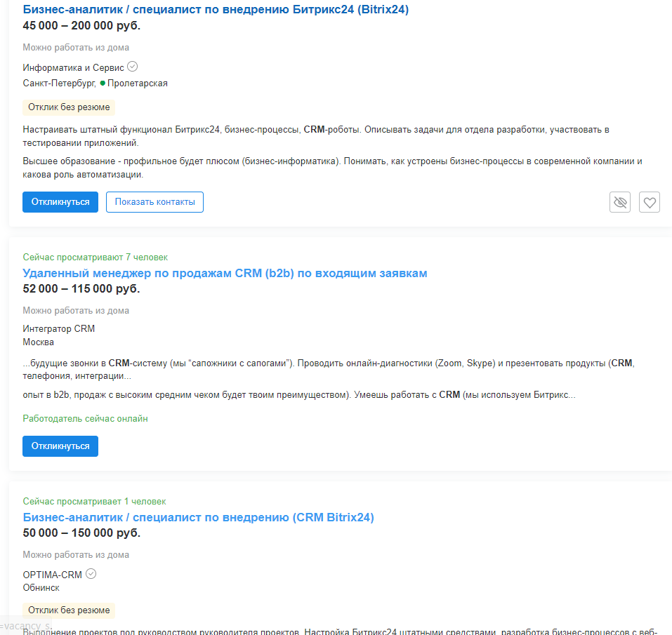Open the Интегратор CRM employer page
Image resolution: width=672 pixels, height=635 pixels.
click(x=58, y=328)
